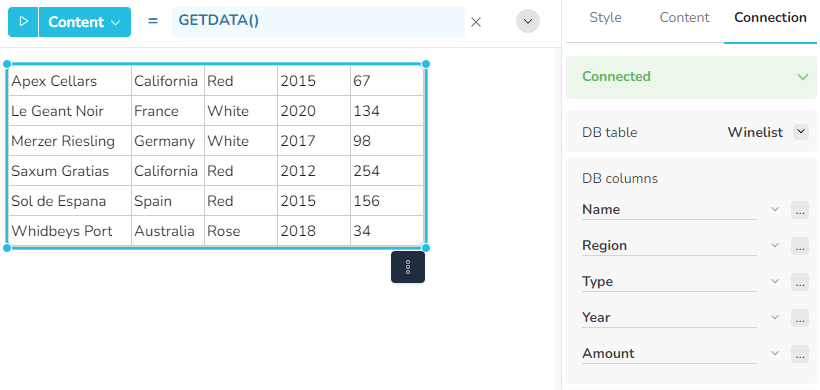
Task: Expand the Amount column chevron dropdown
Action: pyautogui.click(x=775, y=353)
